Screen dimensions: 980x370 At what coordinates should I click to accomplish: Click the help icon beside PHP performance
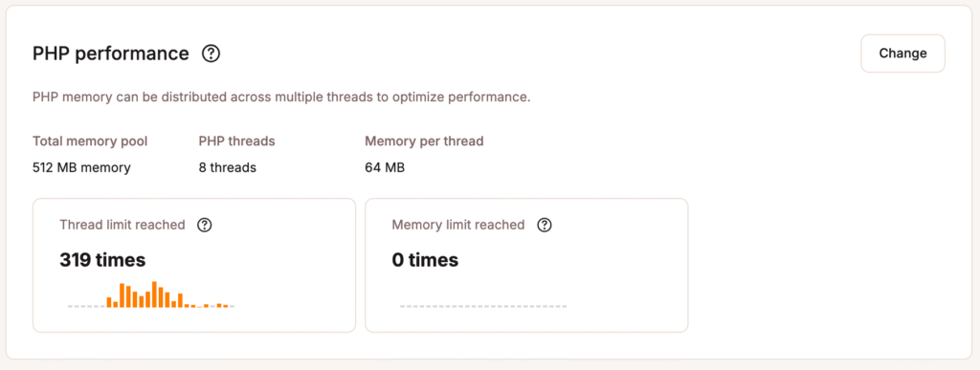tap(212, 54)
